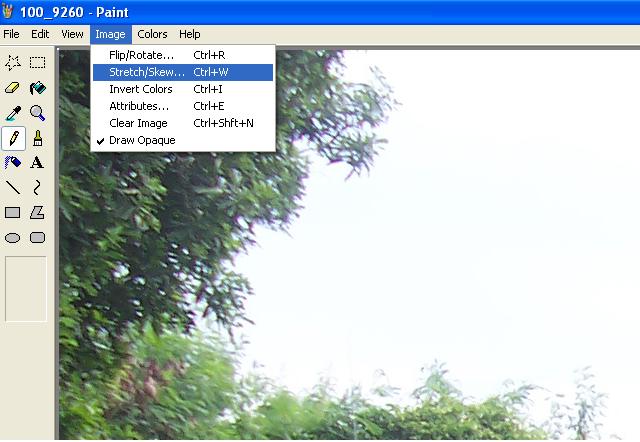Select the Airbrush spray can tool
This screenshot has height=442, width=640.
(x=13, y=163)
